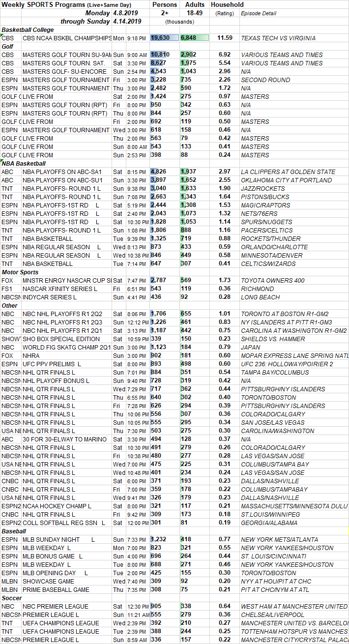Select the GEORGIA/ALABAMA episode detail

click(x=269, y=523)
